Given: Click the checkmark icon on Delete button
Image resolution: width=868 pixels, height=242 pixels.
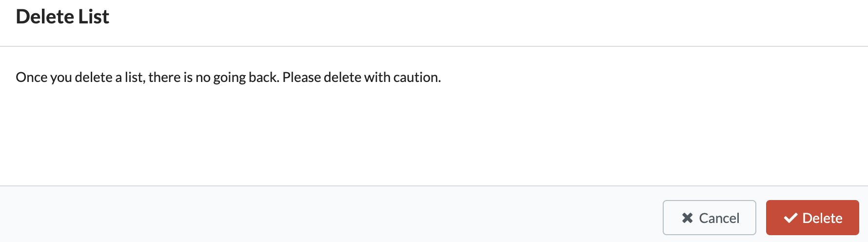Looking at the screenshot, I should [x=790, y=218].
